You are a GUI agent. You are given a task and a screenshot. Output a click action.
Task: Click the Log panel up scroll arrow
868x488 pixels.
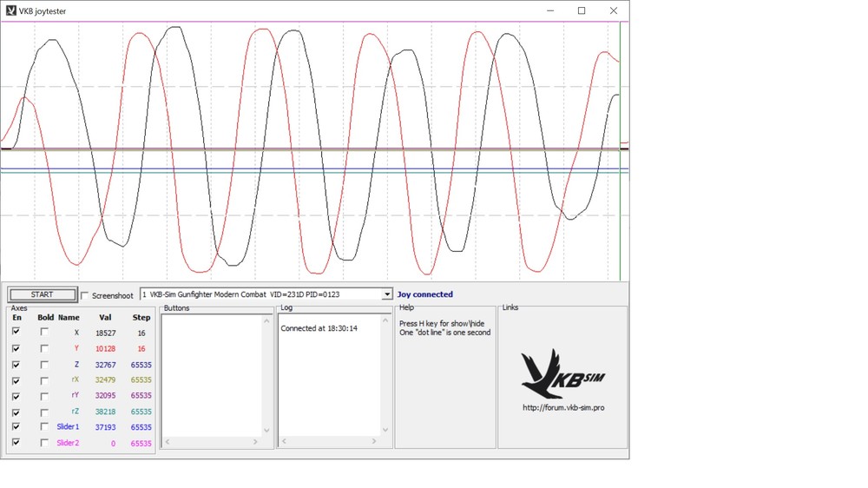click(x=385, y=320)
